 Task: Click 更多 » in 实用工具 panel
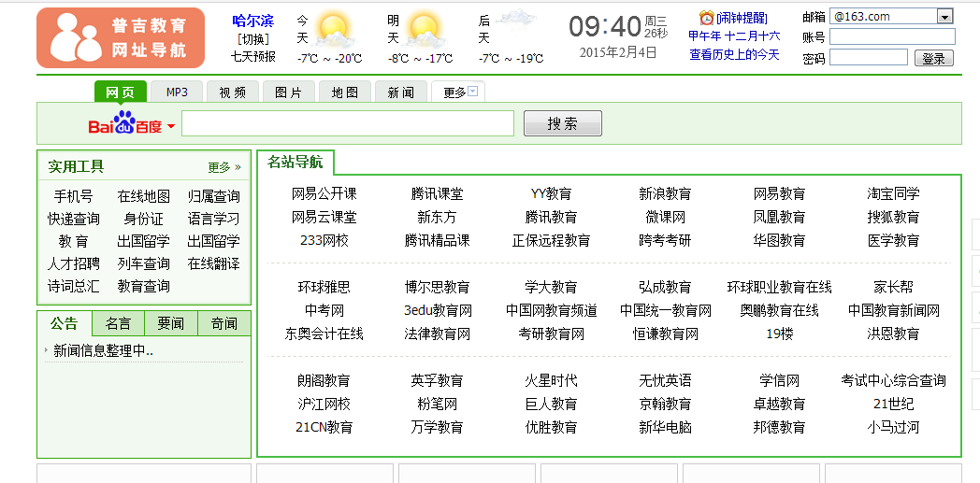(x=224, y=167)
